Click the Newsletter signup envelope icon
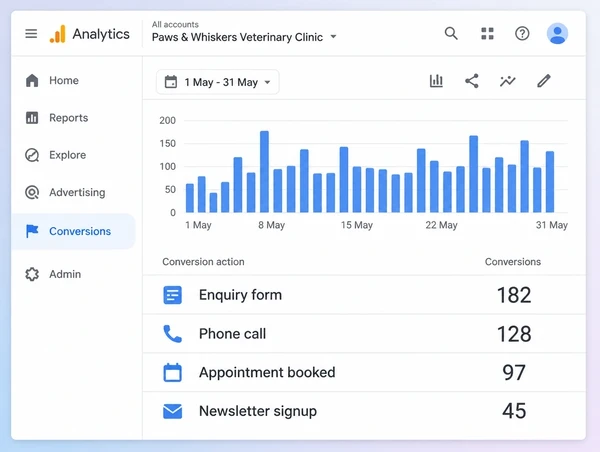 point(173,411)
